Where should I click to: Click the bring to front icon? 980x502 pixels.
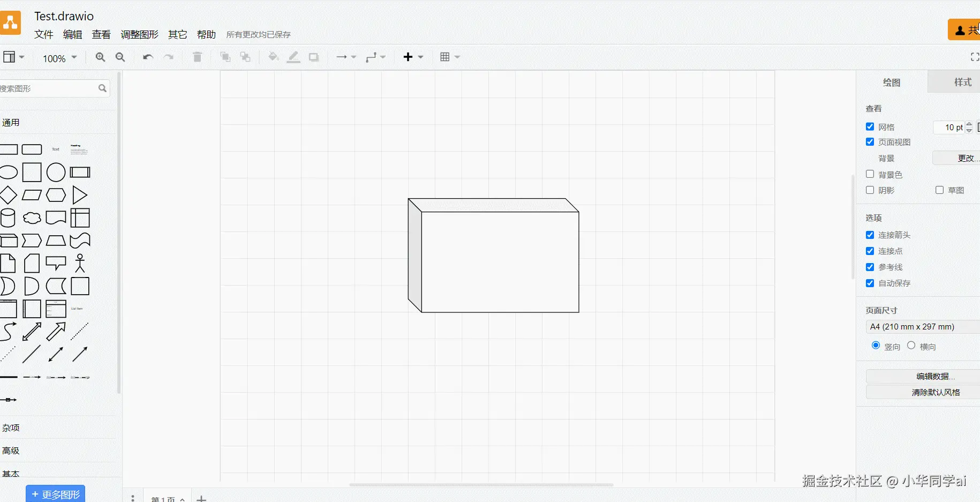225,57
